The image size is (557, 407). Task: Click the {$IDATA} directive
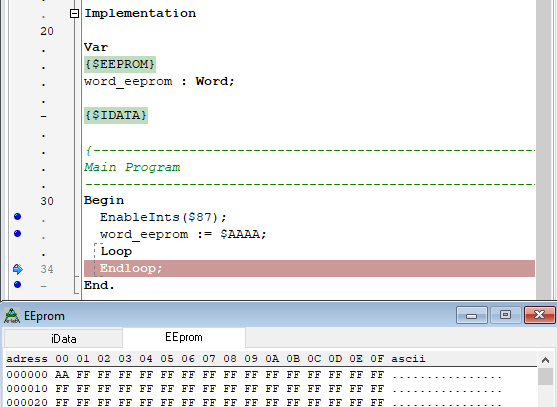(116, 115)
